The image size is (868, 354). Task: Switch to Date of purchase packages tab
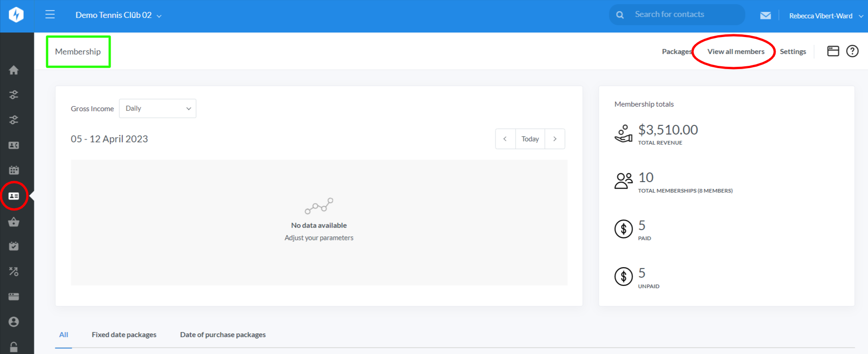[x=223, y=335]
